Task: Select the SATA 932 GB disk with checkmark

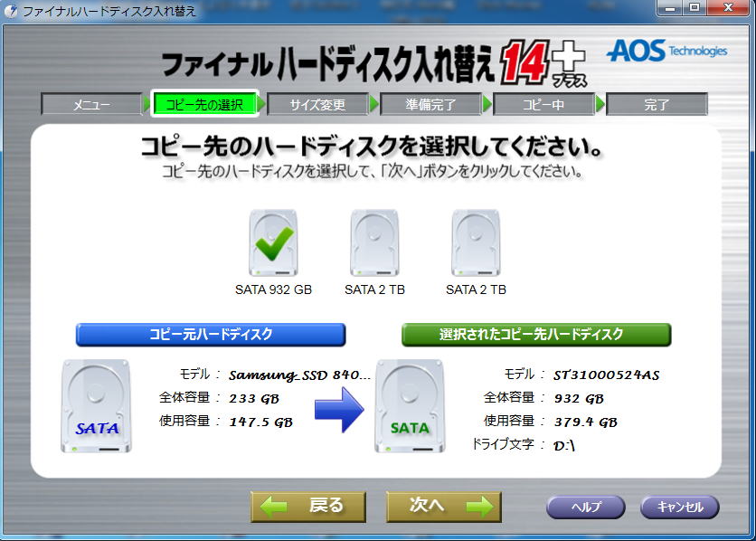Action: 272,242
